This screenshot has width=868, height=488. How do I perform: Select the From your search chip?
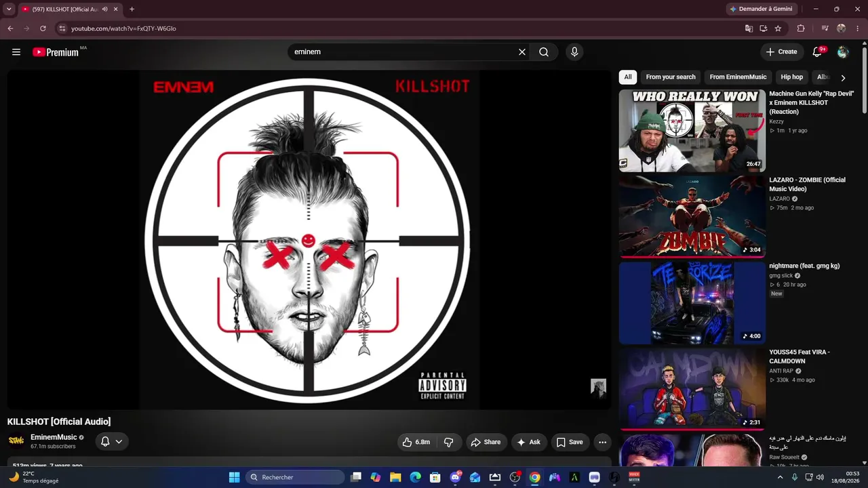[671, 77]
